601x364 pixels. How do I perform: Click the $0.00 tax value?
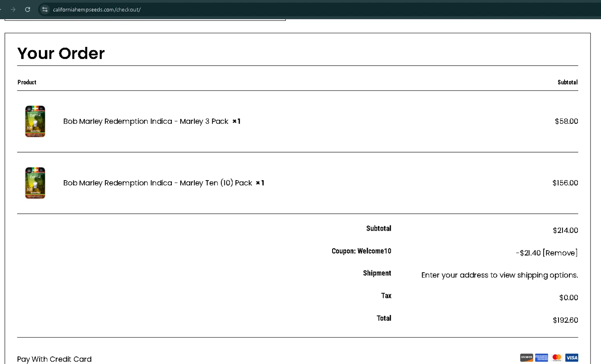(569, 298)
